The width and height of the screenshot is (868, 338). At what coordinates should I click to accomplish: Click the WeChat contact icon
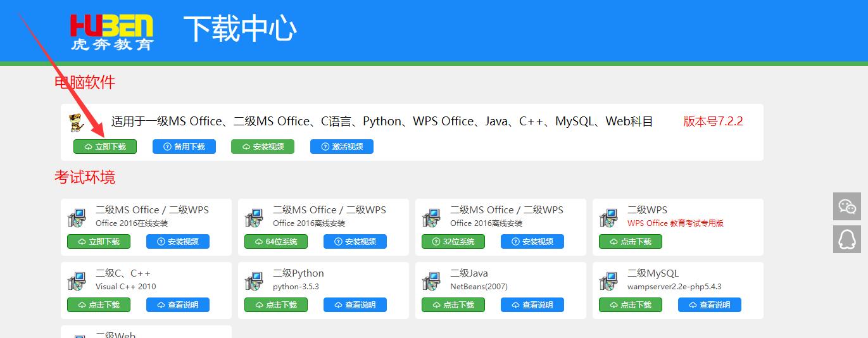[847, 206]
